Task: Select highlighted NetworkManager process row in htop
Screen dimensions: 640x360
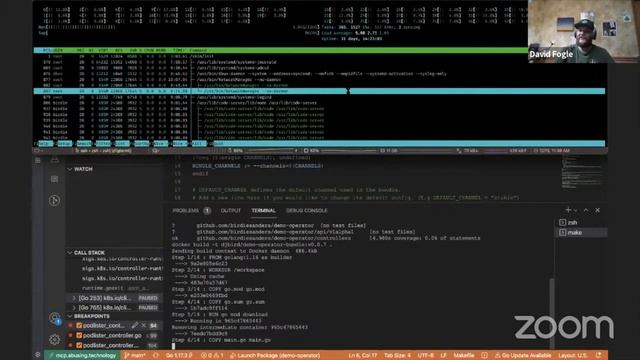Action: point(319,91)
